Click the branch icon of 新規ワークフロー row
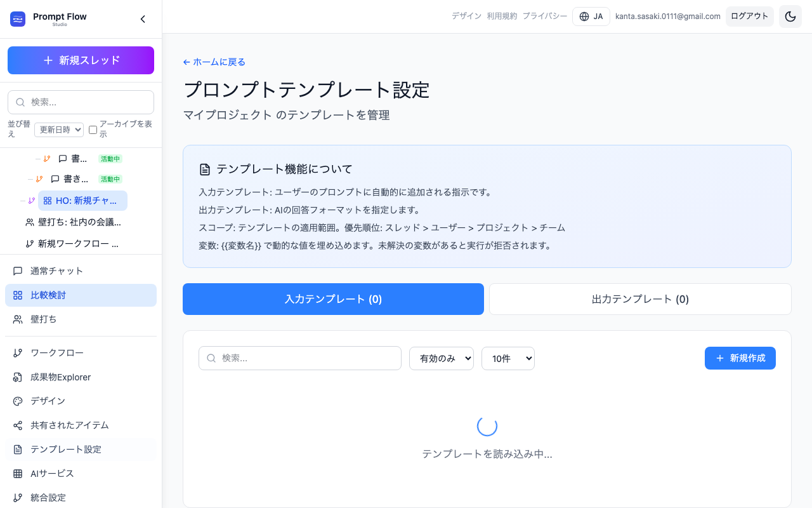The image size is (812, 508). click(30, 243)
